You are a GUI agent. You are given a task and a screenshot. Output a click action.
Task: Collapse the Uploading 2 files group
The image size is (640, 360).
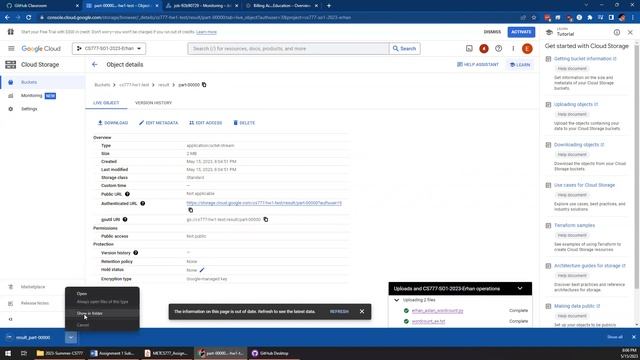(396, 300)
